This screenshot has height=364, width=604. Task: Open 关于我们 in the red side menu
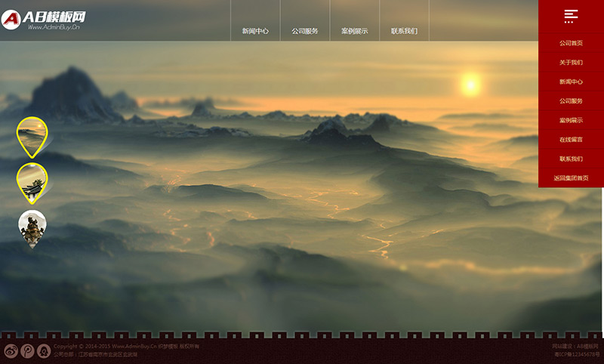571,63
